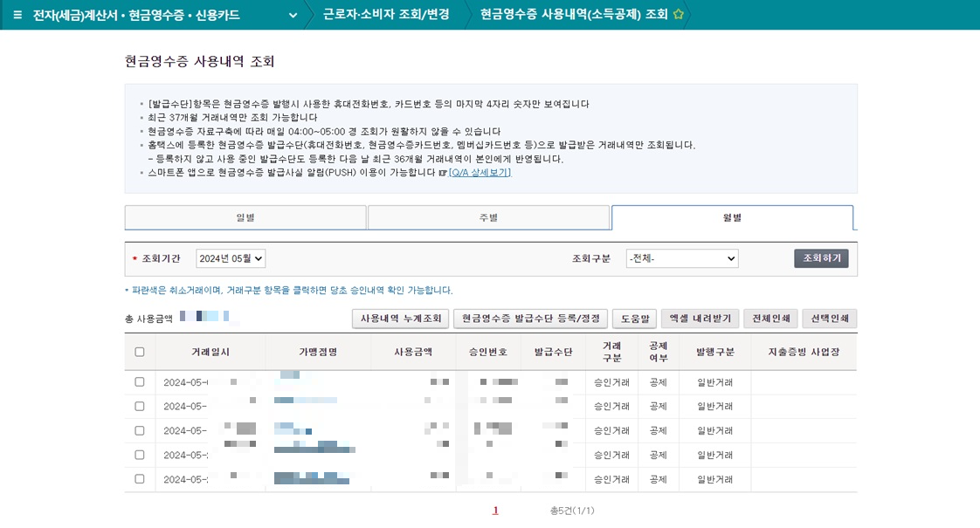Click the 가맹점명 column header
The image size is (980, 528).
point(318,352)
